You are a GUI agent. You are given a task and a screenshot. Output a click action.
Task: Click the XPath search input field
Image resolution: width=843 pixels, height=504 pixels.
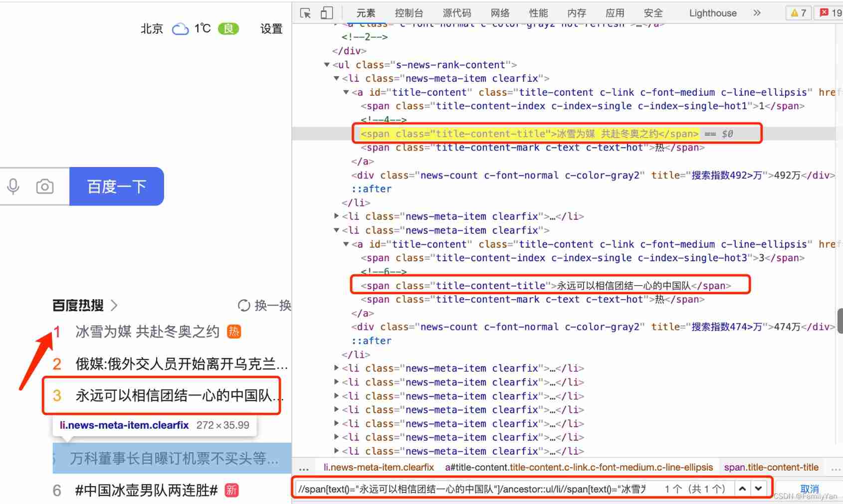coord(471,489)
